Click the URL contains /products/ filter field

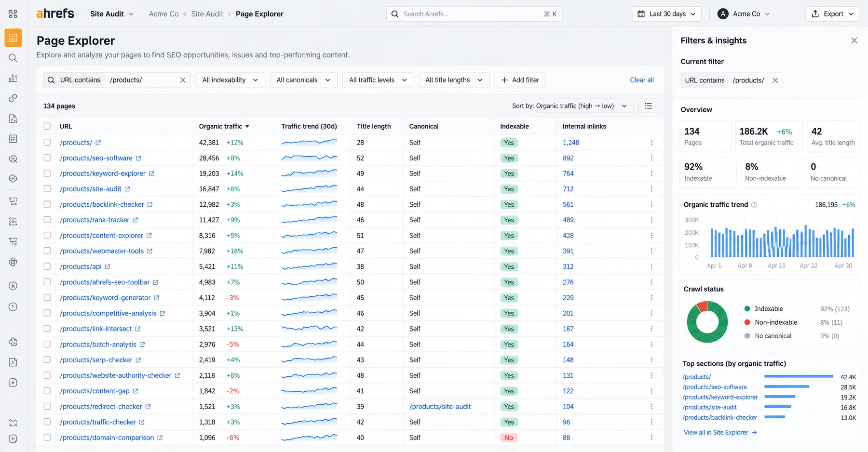117,80
